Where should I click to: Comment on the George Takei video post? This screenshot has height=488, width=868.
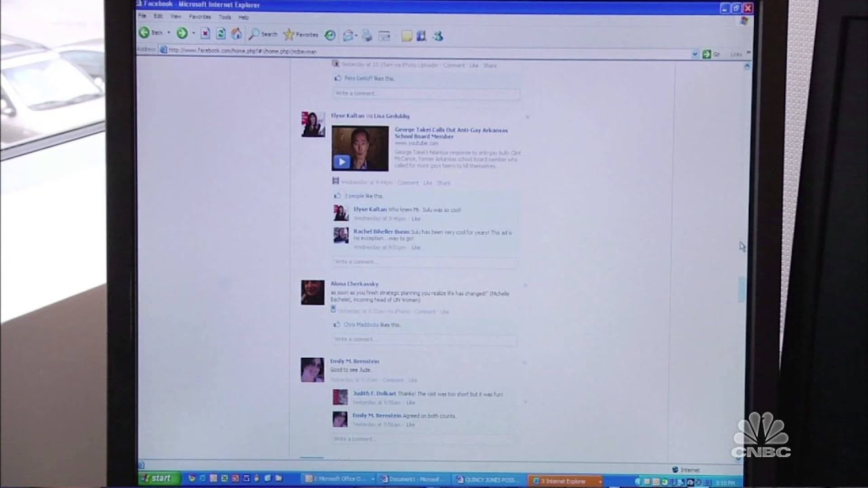[x=408, y=183]
